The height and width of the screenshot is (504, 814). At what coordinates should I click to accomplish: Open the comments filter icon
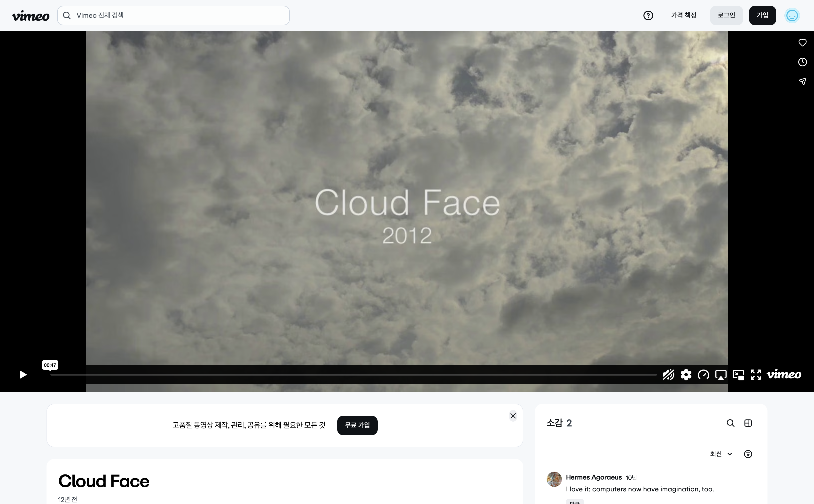748,454
